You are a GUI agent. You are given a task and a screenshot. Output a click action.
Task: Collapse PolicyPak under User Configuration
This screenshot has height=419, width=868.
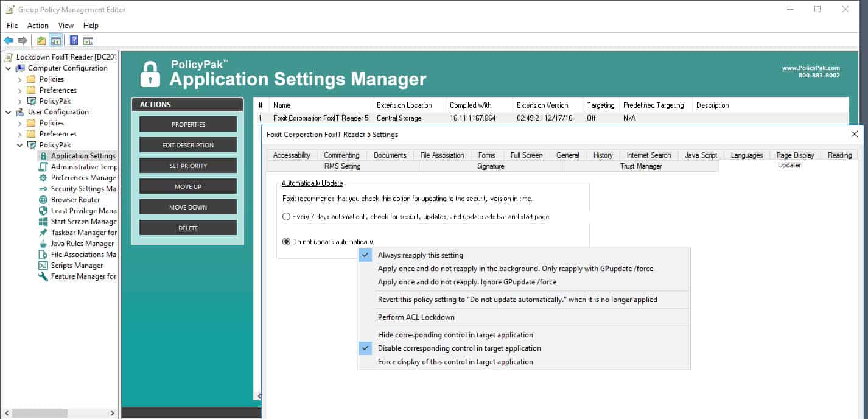[x=20, y=145]
